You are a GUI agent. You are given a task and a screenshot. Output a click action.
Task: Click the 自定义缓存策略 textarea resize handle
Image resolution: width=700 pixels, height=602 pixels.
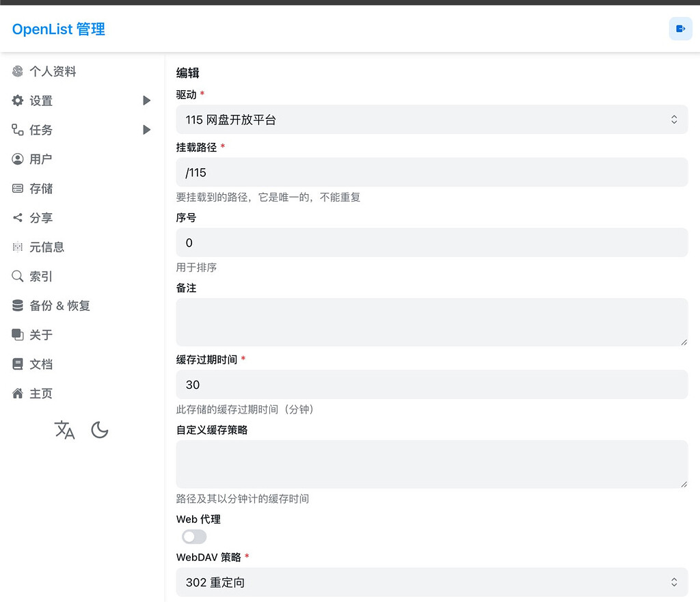tap(684, 484)
